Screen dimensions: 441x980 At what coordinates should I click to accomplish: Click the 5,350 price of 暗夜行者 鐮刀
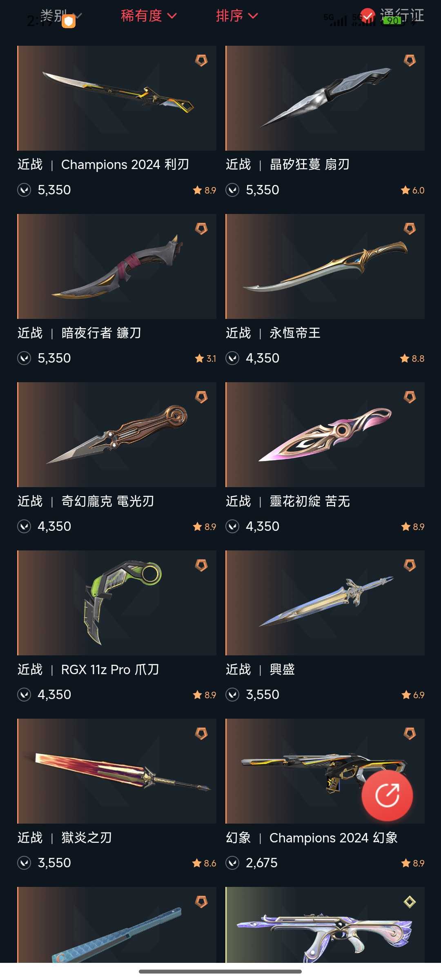point(54,358)
